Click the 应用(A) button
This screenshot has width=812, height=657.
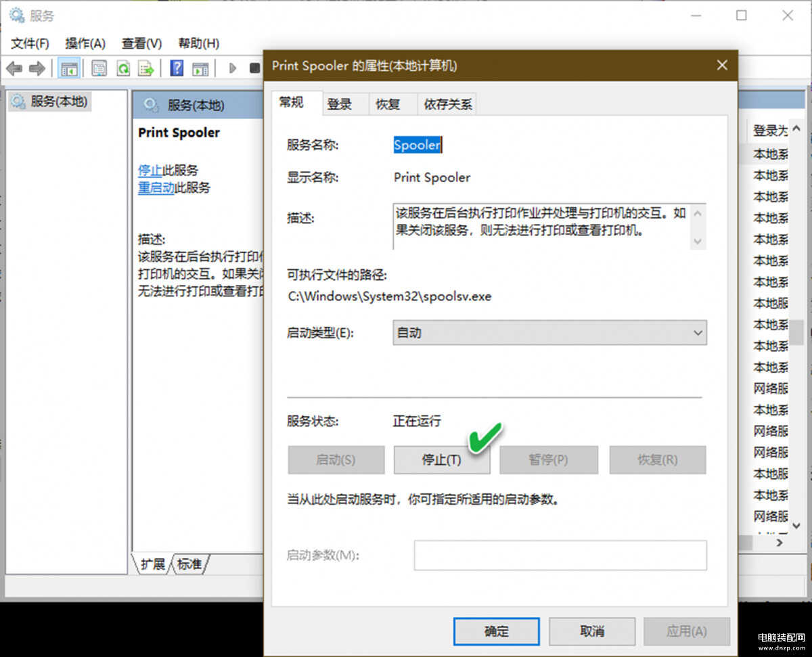[x=687, y=631]
